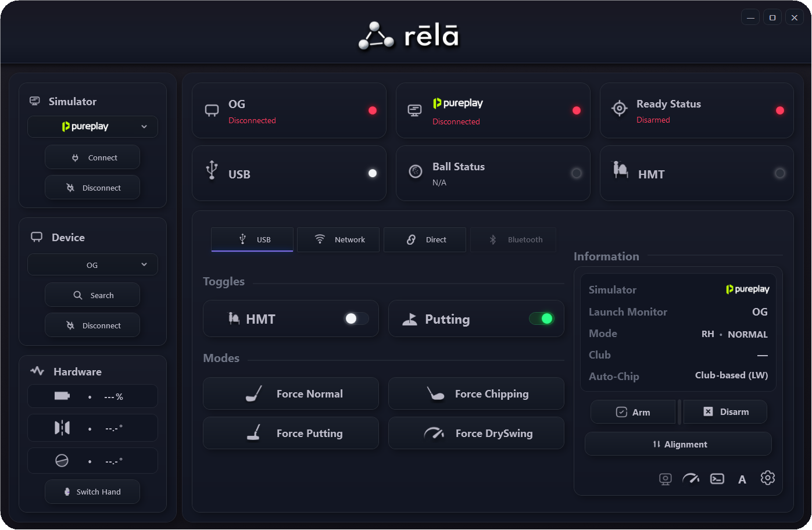Select Force Chipping mode
Viewport: 812px width, 530px height.
(476, 393)
